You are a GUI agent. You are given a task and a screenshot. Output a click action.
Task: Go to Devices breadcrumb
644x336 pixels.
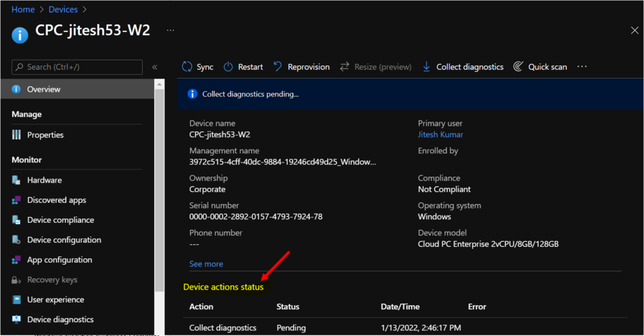pyautogui.click(x=63, y=9)
